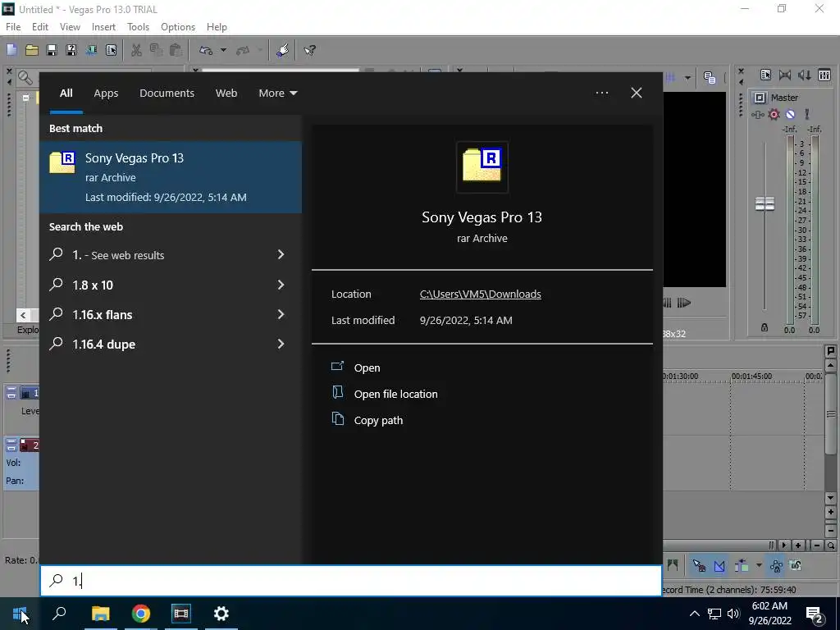Click the New Project toolbar icon
This screenshot has width=840, height=630.
11,50
